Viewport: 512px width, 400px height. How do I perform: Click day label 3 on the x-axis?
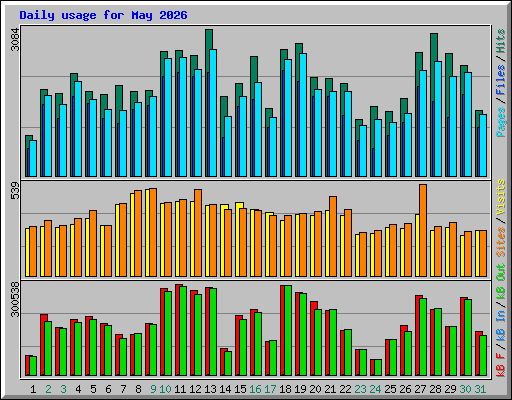click(63, 389)
